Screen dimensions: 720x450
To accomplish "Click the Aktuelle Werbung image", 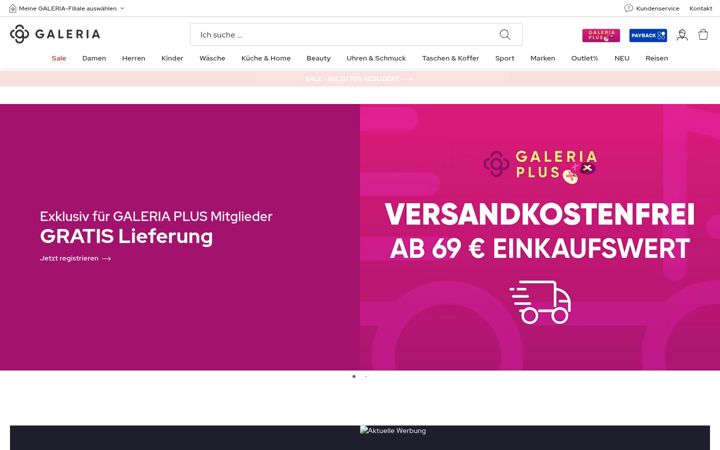I will (393, 431).
